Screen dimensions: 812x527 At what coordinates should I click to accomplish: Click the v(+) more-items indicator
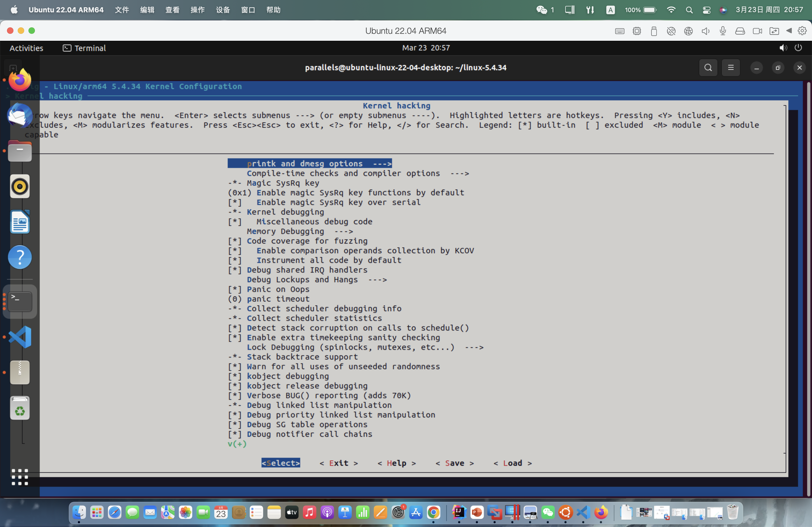[x=237, y=444]
